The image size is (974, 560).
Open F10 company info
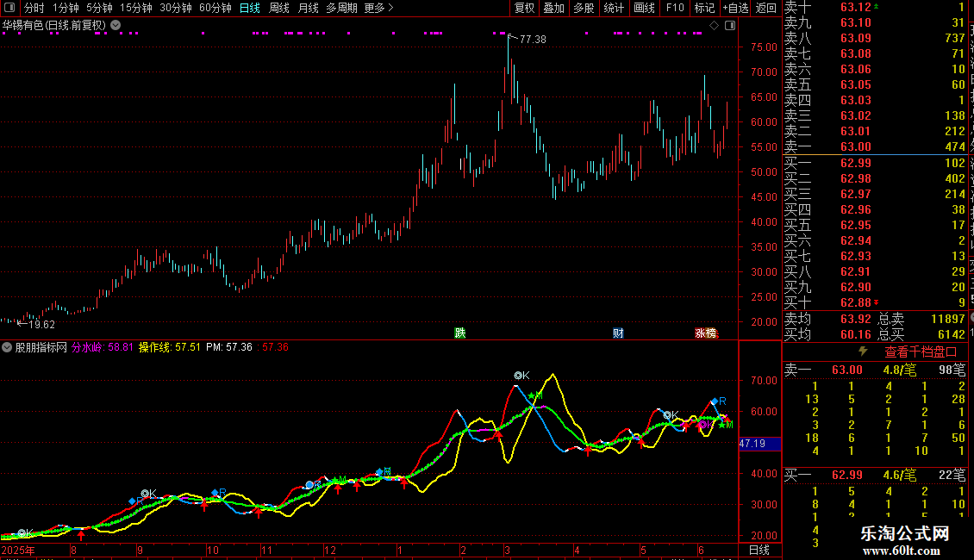(675, 8)
